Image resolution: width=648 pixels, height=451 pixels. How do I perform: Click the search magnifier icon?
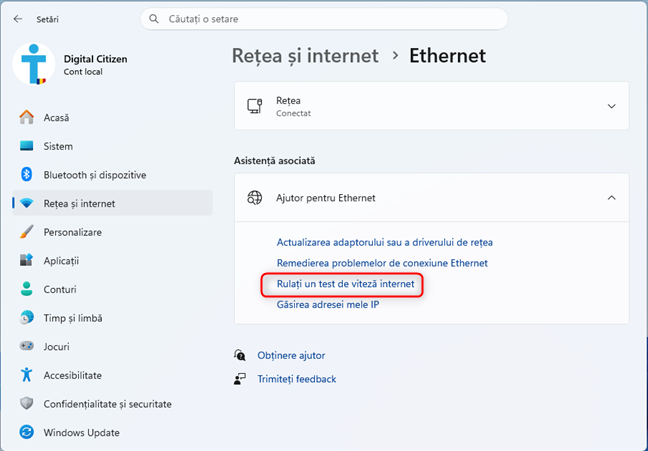(154, 19)
